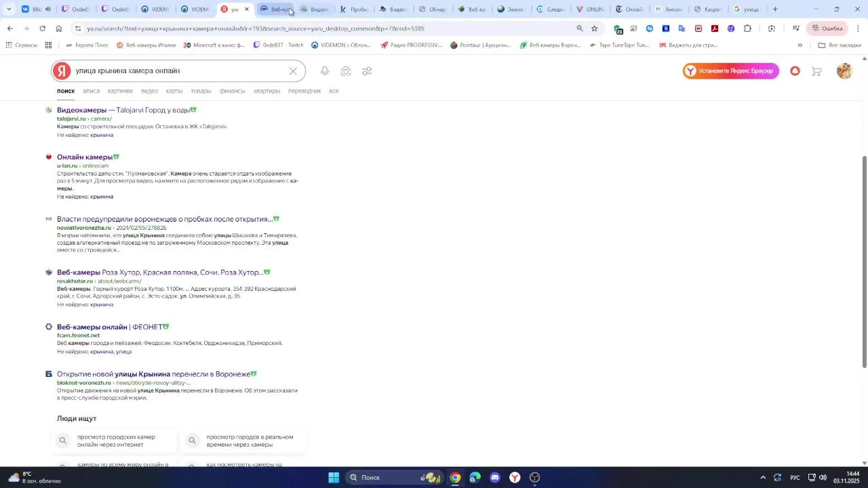Select the 'переводчик' search category
Viewport: 868px width, 488px height.
pyautogui.click(x=304, y=91)
